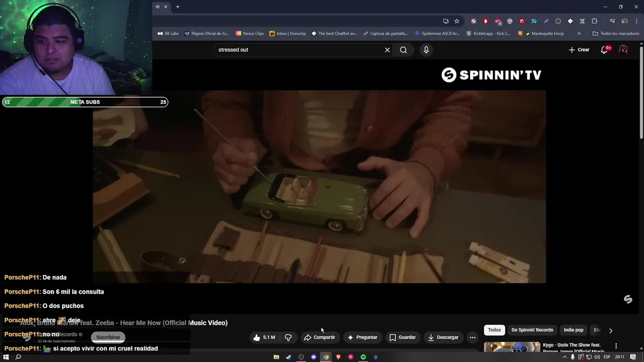Open The best ChatBot bookmark

coord(334,33)
